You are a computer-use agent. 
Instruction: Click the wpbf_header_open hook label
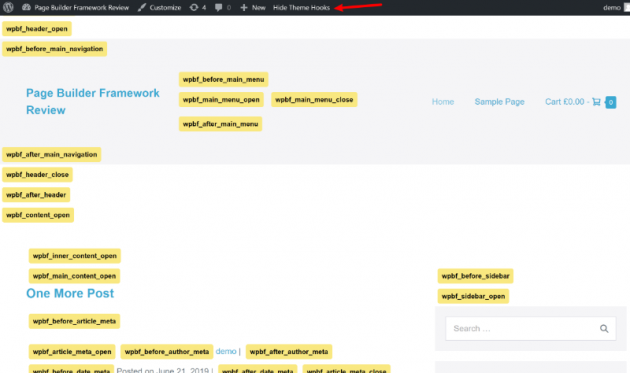[x=37, y=29]
